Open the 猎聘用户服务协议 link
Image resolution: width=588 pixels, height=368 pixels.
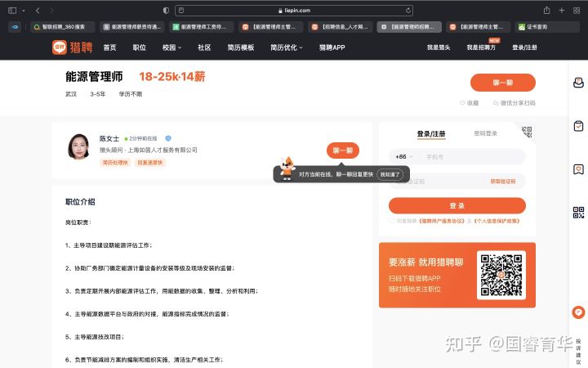[x=441, y=221]
